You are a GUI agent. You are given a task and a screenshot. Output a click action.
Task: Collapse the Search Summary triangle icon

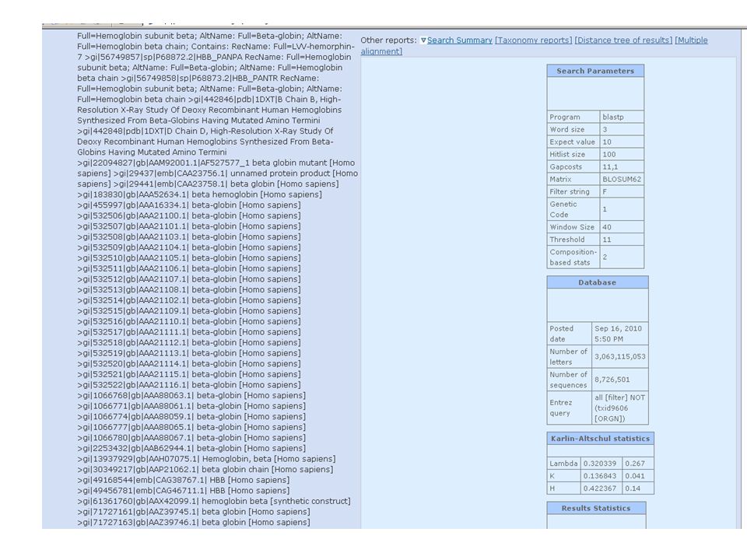pyautogui.click(x=423, y=40)
